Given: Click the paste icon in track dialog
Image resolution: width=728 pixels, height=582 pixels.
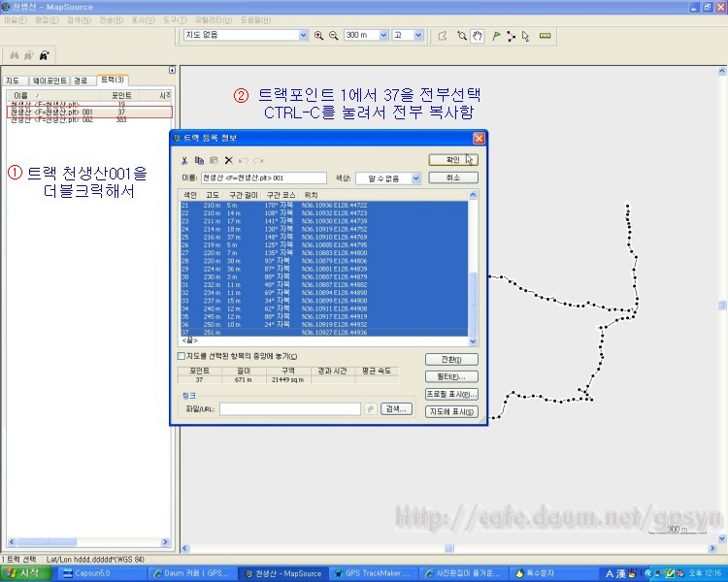Looking at the screenshot, I should (x=215, y=161).
